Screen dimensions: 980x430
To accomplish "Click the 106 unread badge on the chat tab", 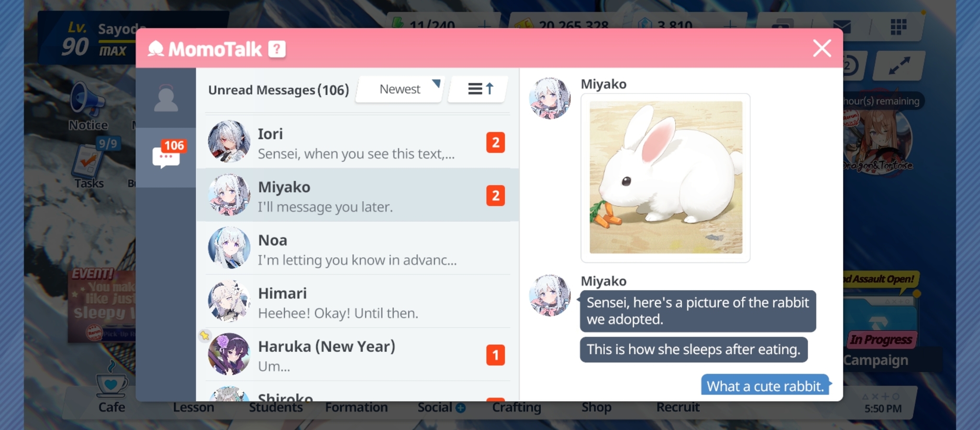I will click(x=174, y=145).
